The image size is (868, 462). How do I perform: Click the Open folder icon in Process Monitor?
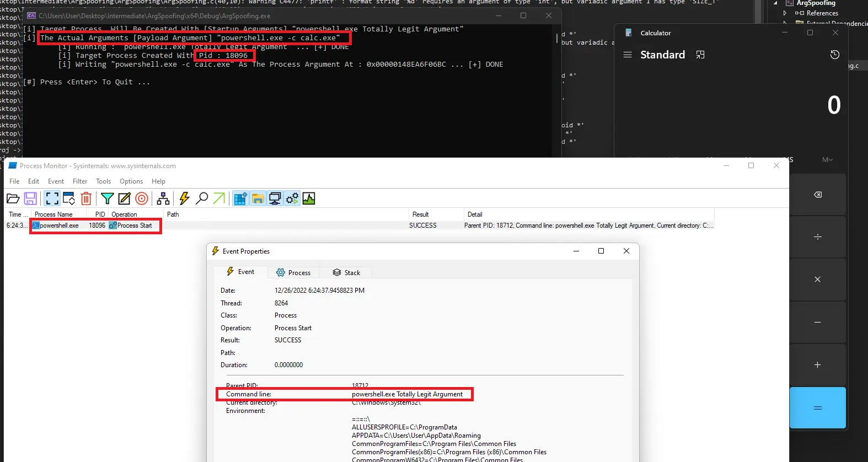pyautogui.click(x=13, y=198)
